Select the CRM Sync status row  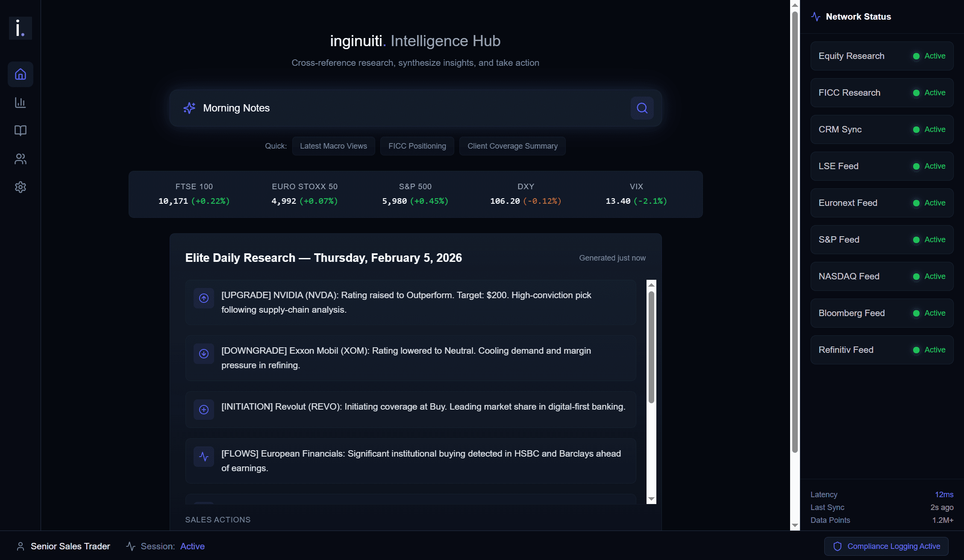point(882,129)
